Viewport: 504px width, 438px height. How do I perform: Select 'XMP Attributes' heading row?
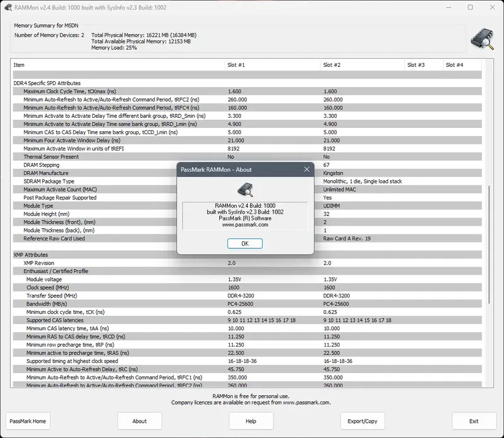[247, 255]
